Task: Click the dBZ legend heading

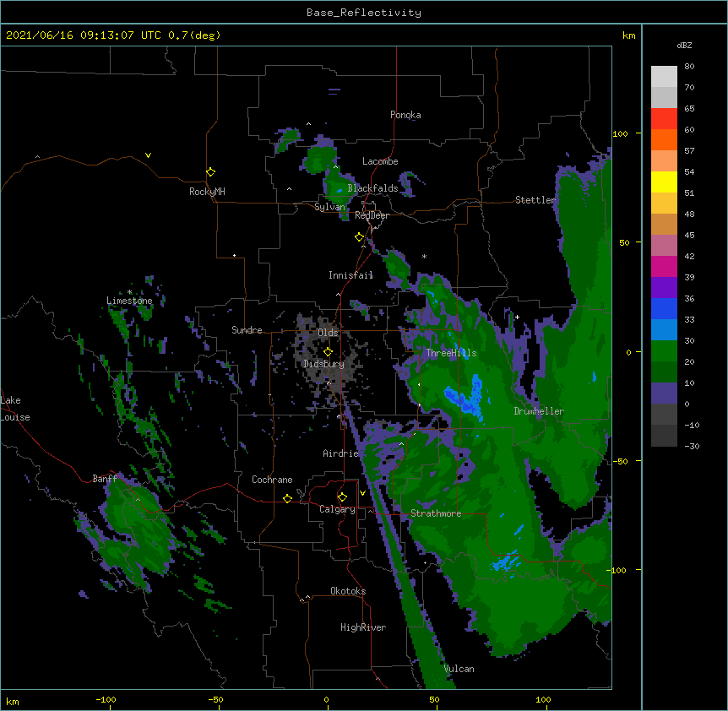Action: (x=684, y=46)
